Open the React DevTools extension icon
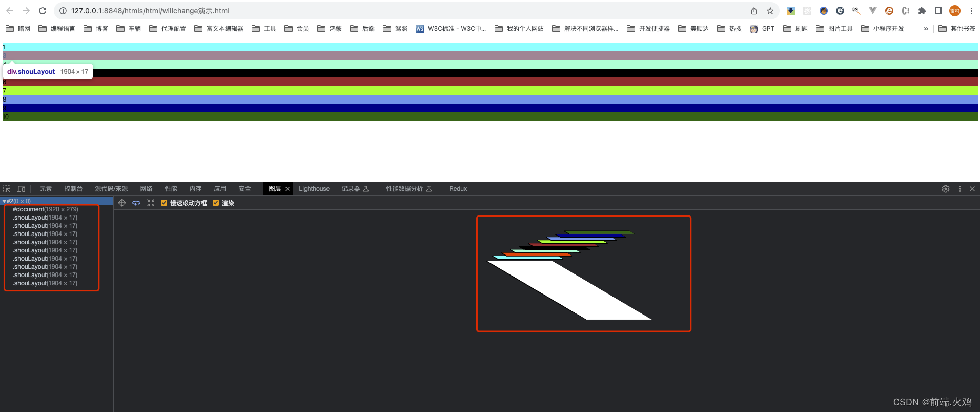The height and width of the screenshot is (412, 980). [x=807, y=11]
